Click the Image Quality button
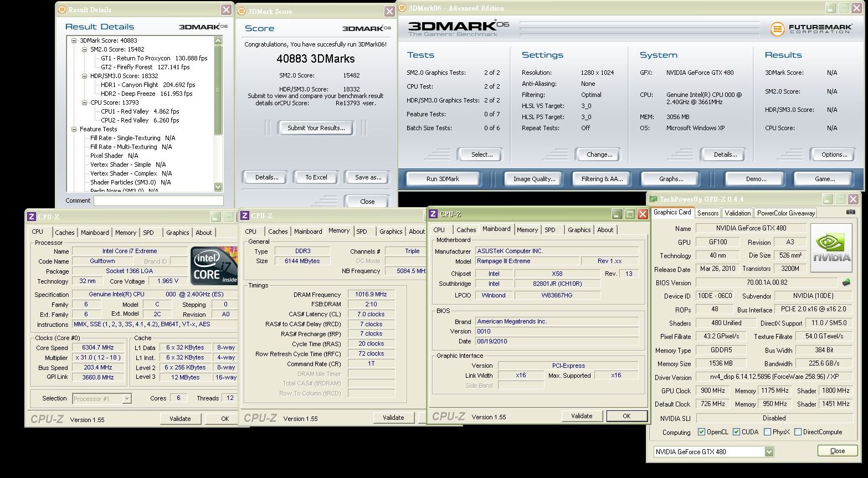868x478 pixels. pyautogui.click(x=534, y=179)
